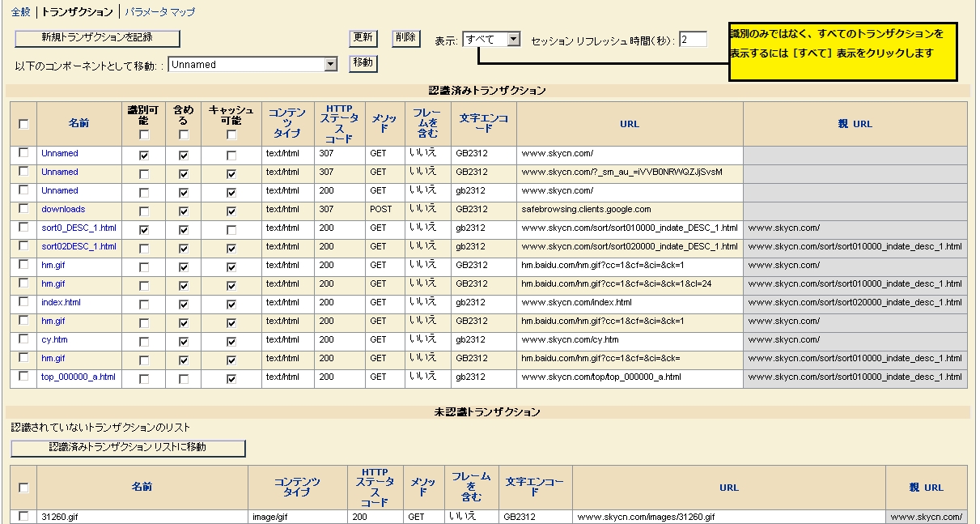
Task: Toggle the 識別可能 header checkbox
Action: [x=144, y=135]
